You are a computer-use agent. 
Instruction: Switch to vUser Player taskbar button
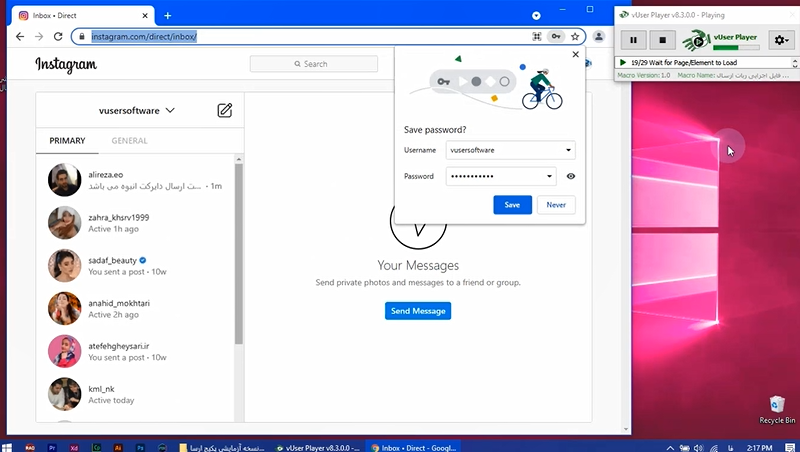[x=318, y=447]
